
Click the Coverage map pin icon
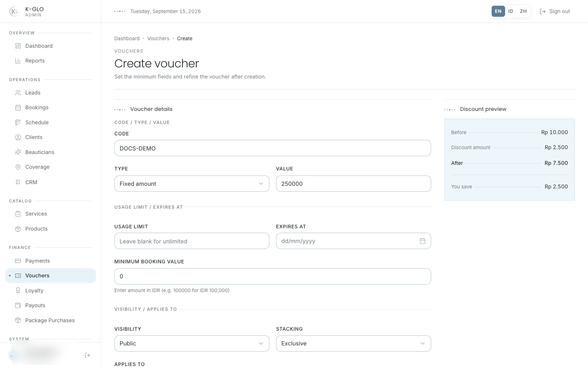tap(18, 167)
